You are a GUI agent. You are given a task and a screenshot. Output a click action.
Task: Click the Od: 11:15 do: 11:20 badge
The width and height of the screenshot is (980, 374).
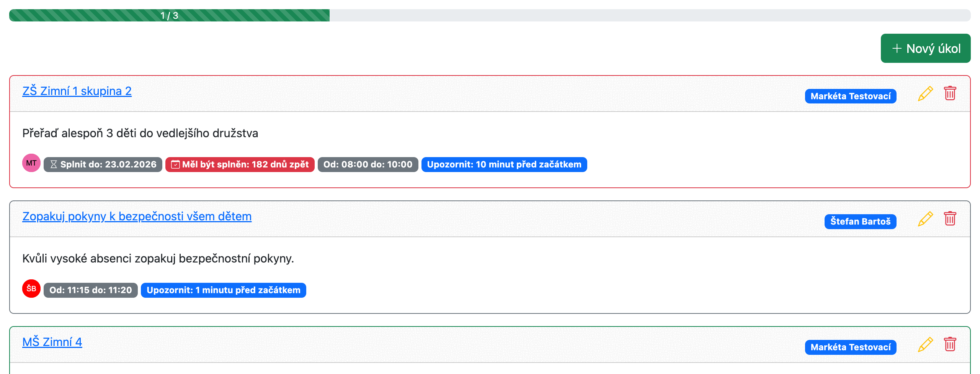(x=91, y=290)
